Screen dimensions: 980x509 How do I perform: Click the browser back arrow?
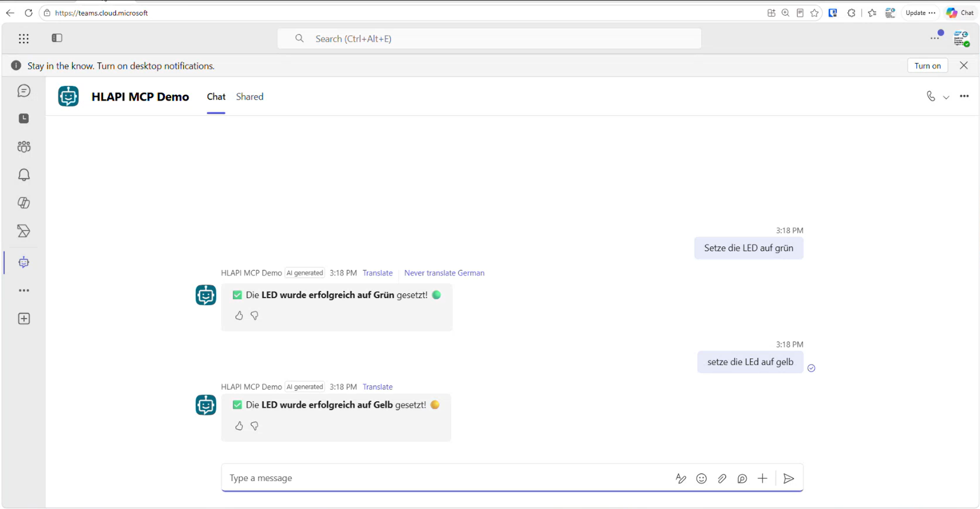coord(10,13)
